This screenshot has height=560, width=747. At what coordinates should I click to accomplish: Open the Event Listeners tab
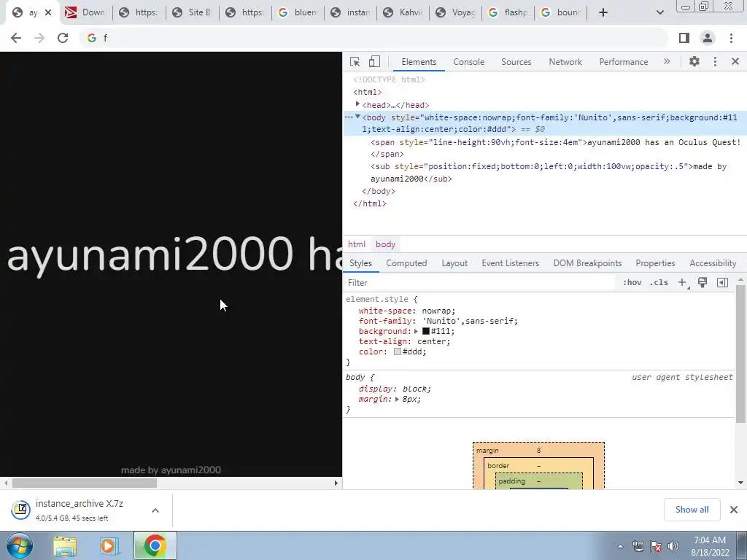[x=510, y=263]
